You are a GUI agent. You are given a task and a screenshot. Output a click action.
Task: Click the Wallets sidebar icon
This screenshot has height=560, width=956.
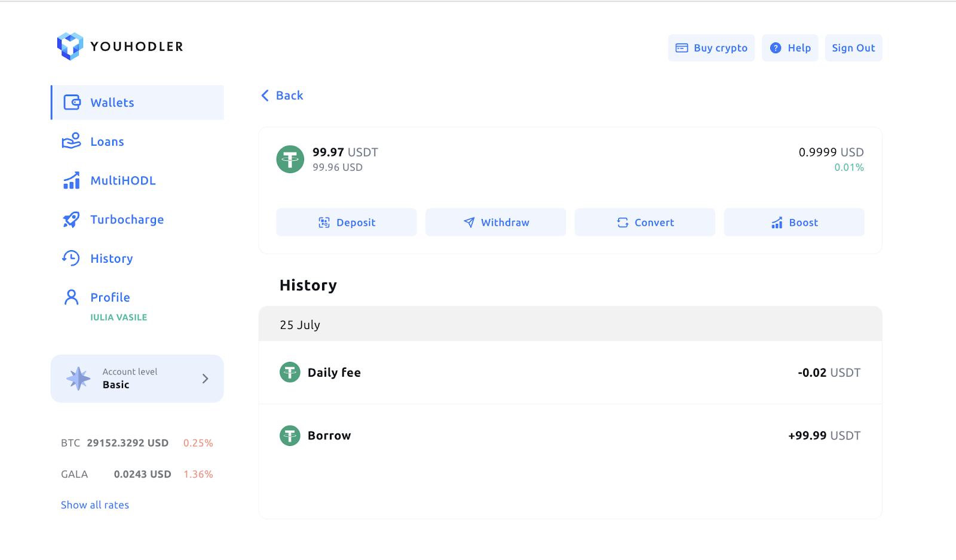click(x=72, y=103)
